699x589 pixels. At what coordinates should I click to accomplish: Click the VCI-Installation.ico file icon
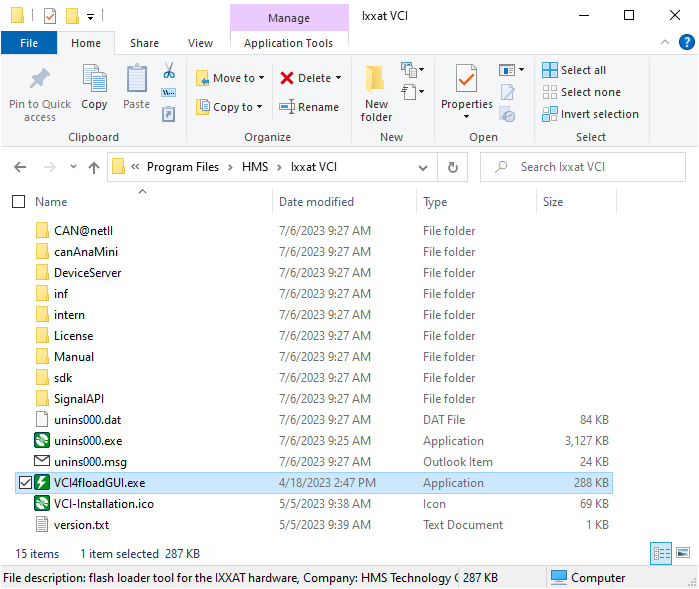pyautogui.click(x=42, y=503)
